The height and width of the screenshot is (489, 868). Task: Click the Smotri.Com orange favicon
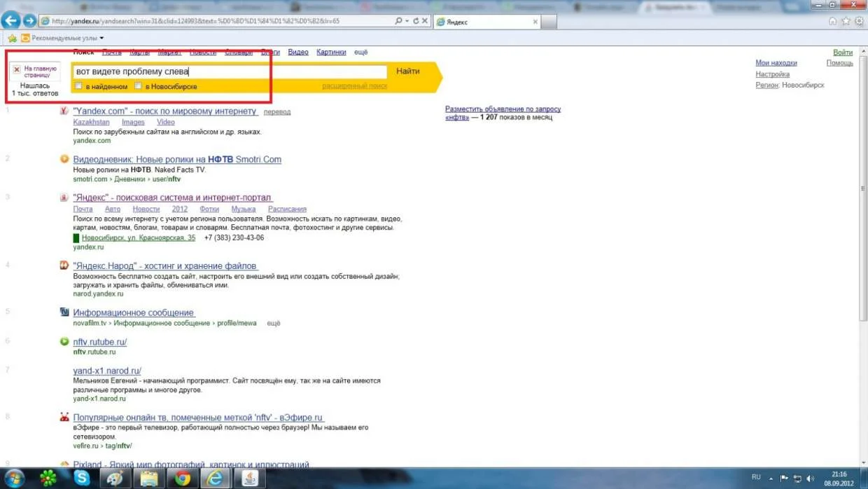[64, 159]
